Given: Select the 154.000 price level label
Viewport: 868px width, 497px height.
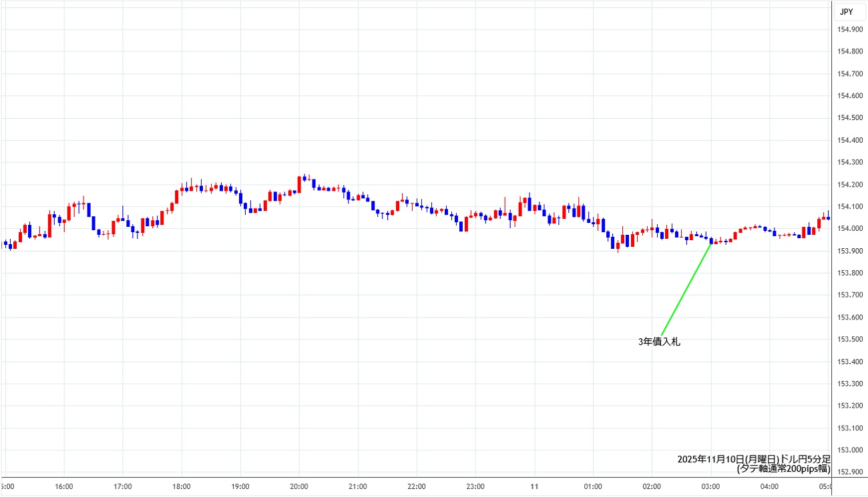Looking at the screenshot, I should pos(848,229).
